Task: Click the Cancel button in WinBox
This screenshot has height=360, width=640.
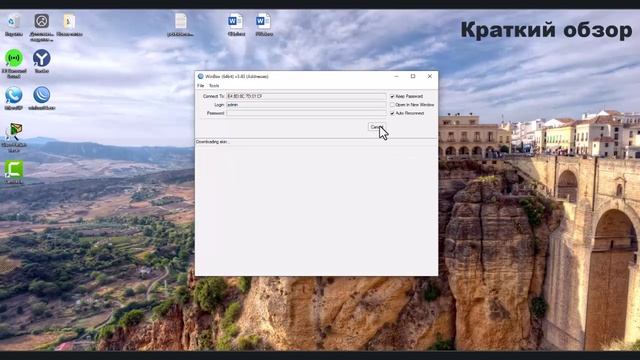Action: pyautogui.click(x=376, y=127)
